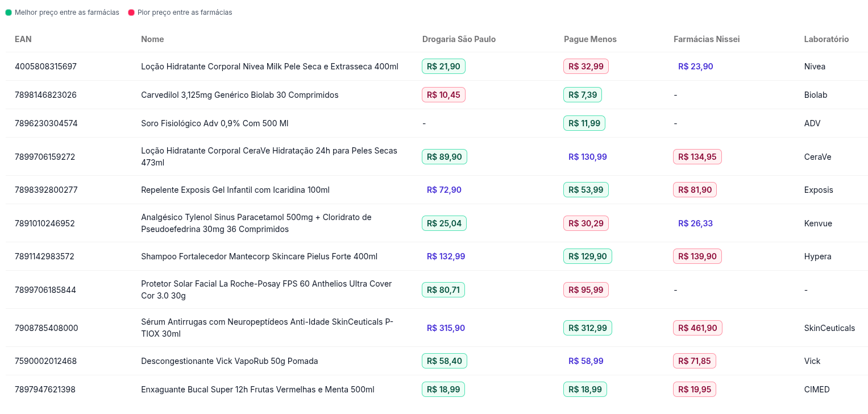This screenshot has height=414, width=868.
Task: Click product name 'Descongestionante Vick VapoRub 50g Pomada'
Action: [230, 361]
